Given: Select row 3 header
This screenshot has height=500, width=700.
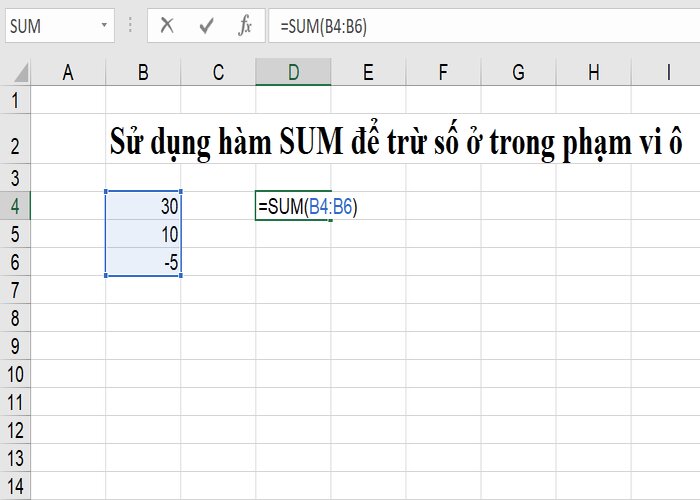Looking at the screenshot, I should (15, 178).
